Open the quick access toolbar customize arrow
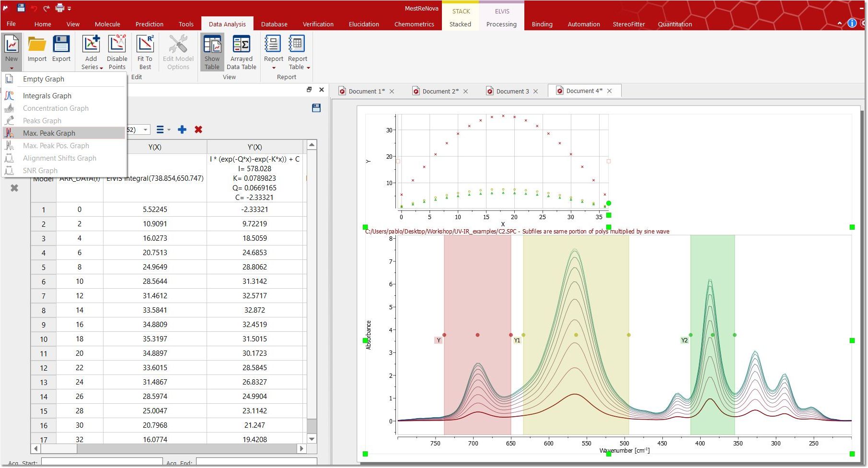Image resolution: width=868 pixels, height=468 pixels. click(x=69, y=8)
